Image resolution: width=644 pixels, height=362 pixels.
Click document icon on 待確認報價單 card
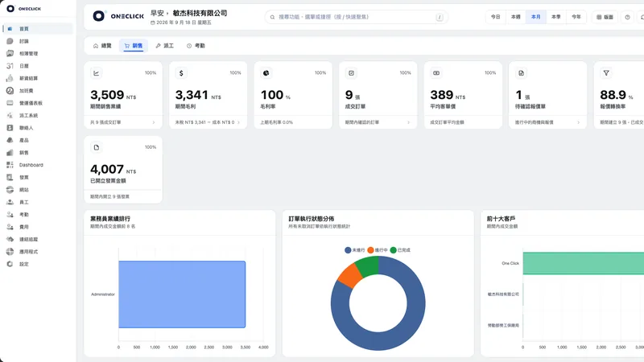click(521, 73)
